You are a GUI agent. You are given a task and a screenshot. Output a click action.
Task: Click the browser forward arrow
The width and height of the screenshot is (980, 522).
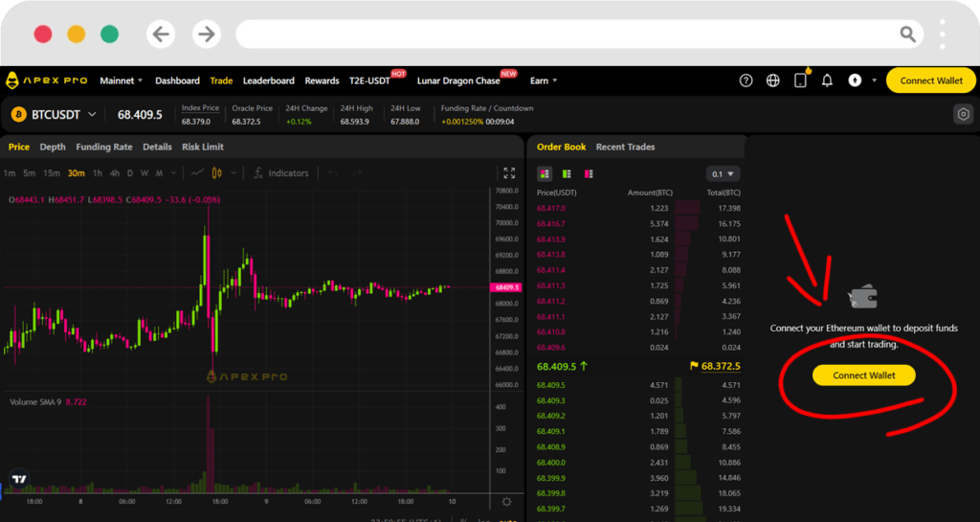(206, 34)
